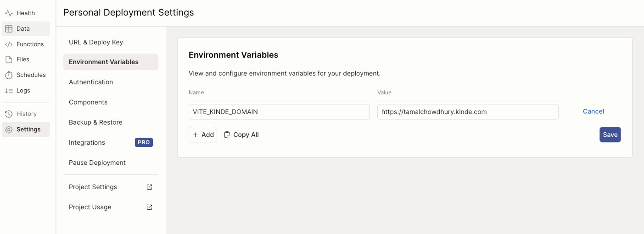Open the Files section
Screen dimensions: 644x234
pyautogui.click(x=26, y=59)
